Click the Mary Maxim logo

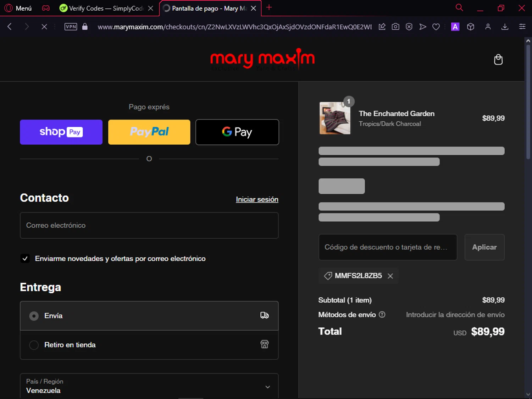(262, 59)
